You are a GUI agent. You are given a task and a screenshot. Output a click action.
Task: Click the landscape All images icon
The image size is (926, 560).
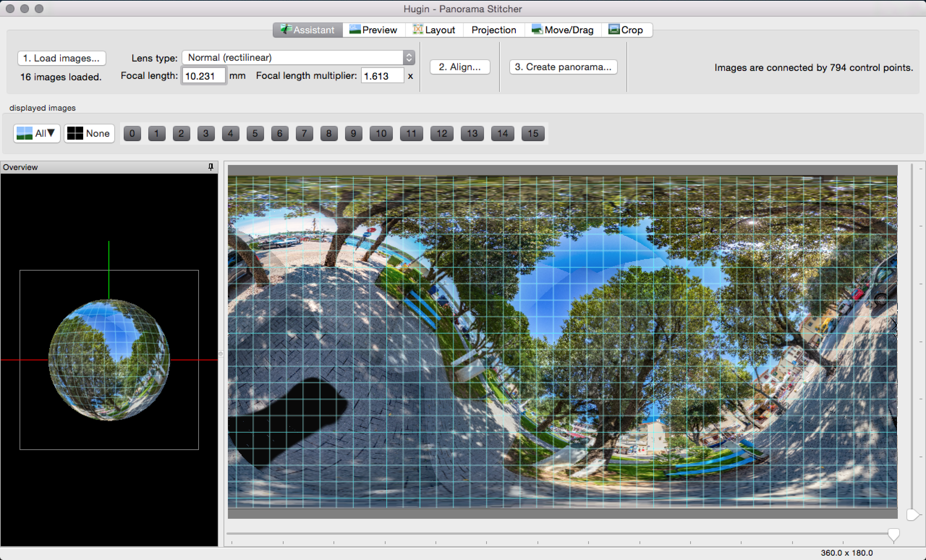click(x=25, y=133)
